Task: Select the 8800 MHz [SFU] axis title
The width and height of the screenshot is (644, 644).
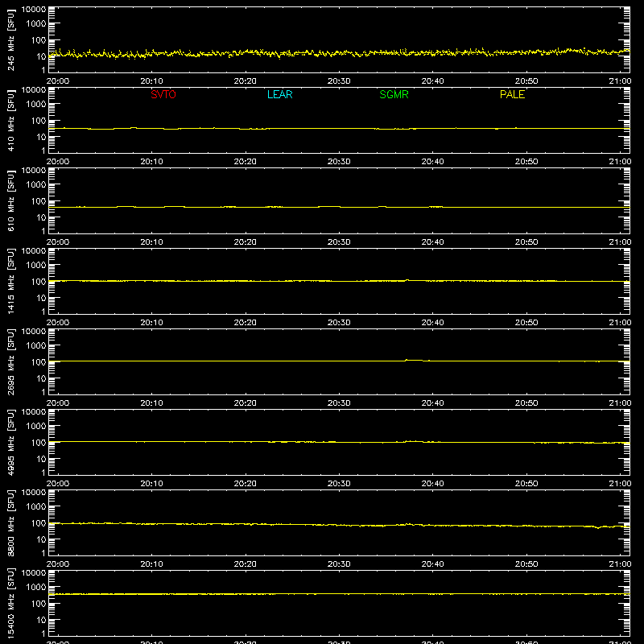Action: (x=10, y=522)
